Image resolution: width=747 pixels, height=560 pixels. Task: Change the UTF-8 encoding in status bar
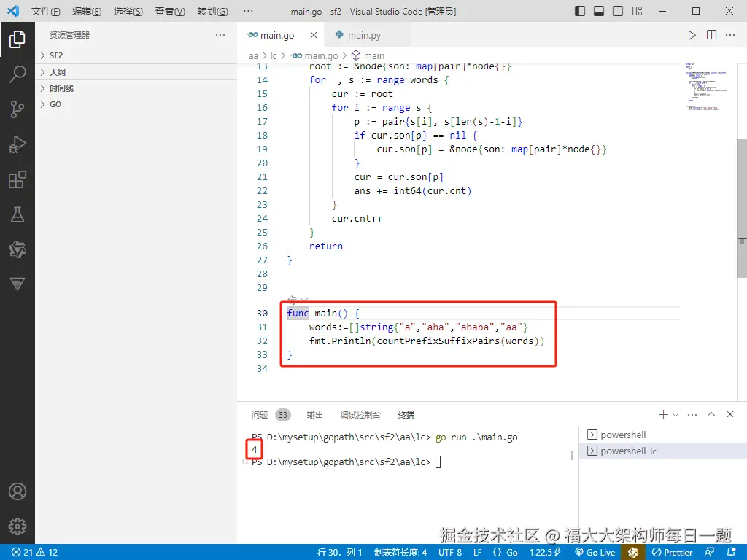point(450,553)
